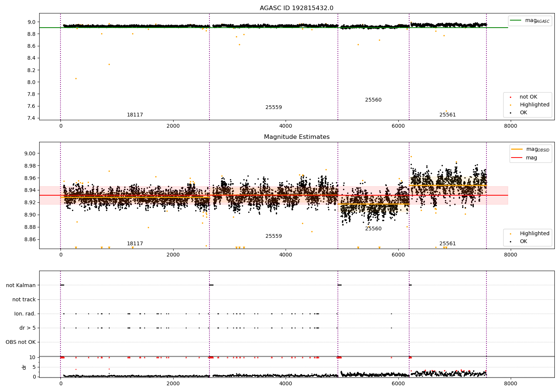Click the 8.86 tick in Magnitude Estimates plot

point(30,240)
